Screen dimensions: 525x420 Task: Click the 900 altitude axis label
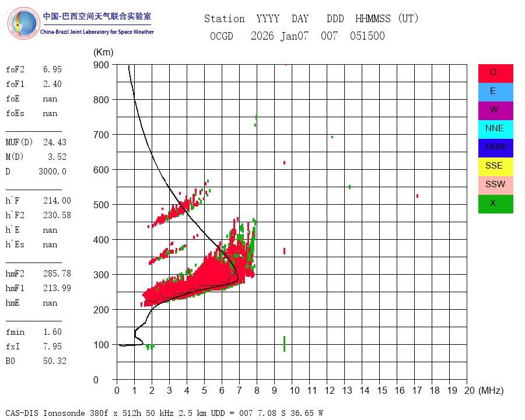pos(101,65)
